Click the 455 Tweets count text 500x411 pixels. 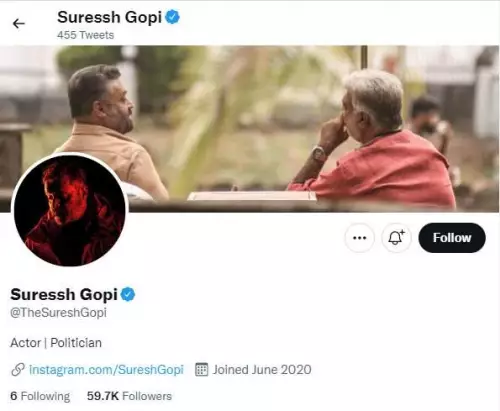(x=85, y=35)
